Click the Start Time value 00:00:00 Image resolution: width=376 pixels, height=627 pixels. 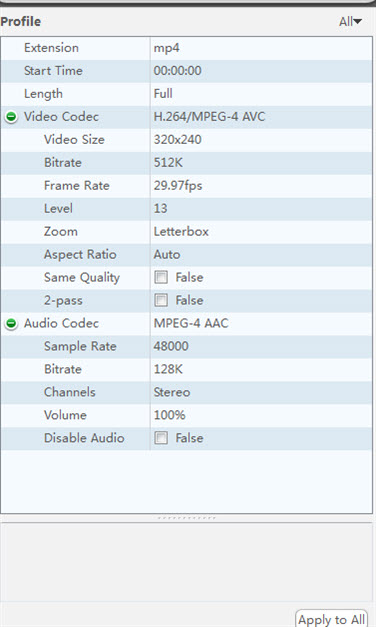click(x=178, y=71)
